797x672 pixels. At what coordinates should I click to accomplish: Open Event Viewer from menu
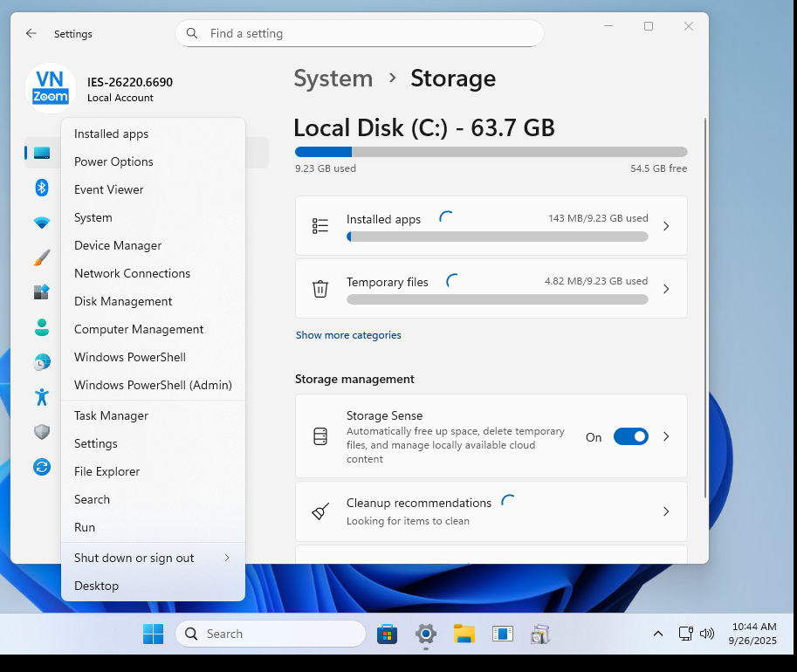(x=153, y=189)
